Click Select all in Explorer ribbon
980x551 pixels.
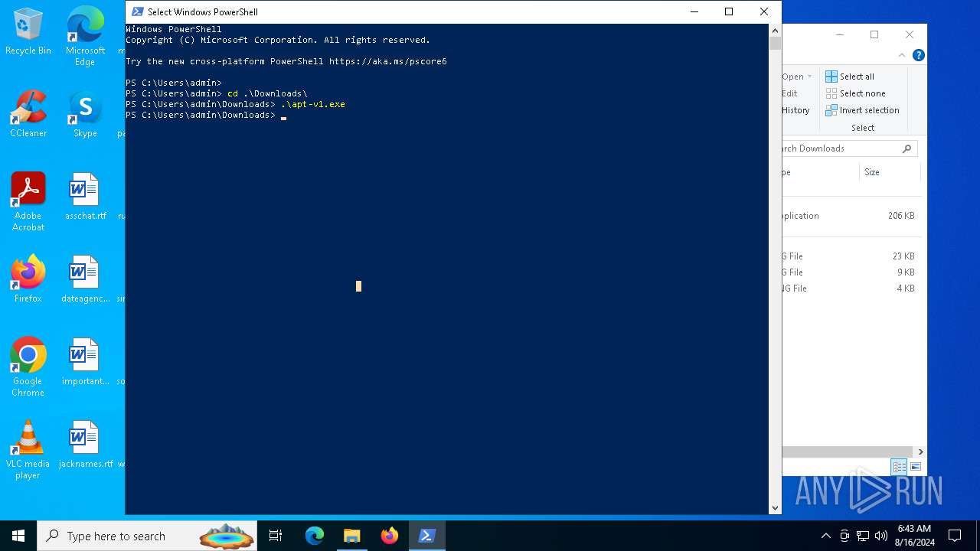(850, 77)
